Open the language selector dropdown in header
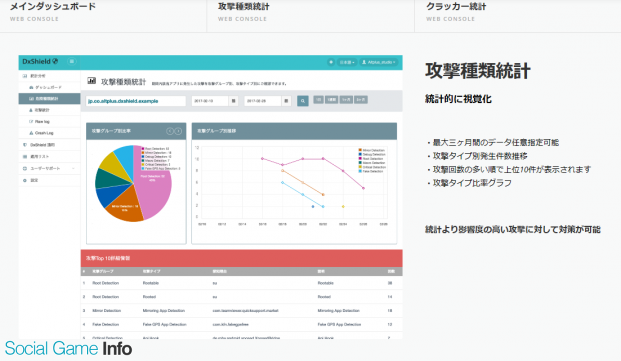Image resolution: width=621 pixels, height=361 pixels. pyautogui.click(x=347, y=62)
